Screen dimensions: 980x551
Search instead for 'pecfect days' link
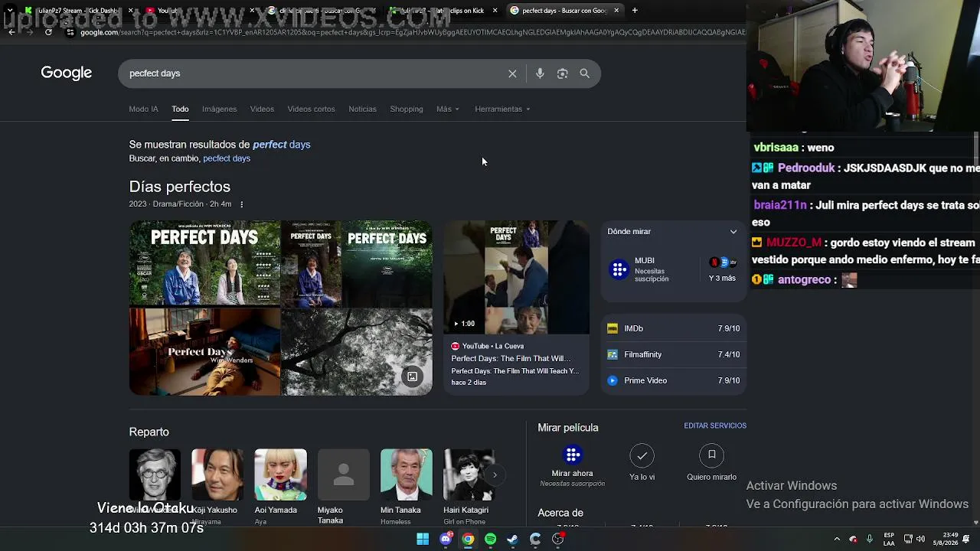point(227,158)
